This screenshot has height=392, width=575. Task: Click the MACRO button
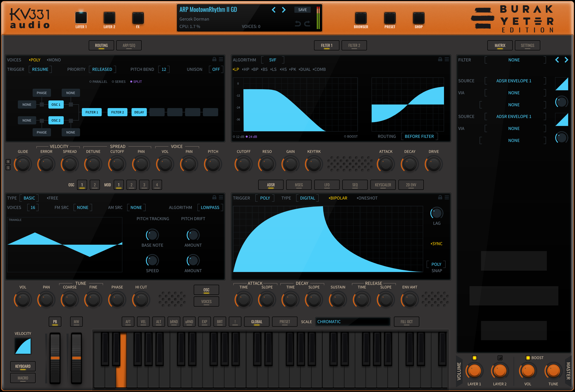point(23,378)
